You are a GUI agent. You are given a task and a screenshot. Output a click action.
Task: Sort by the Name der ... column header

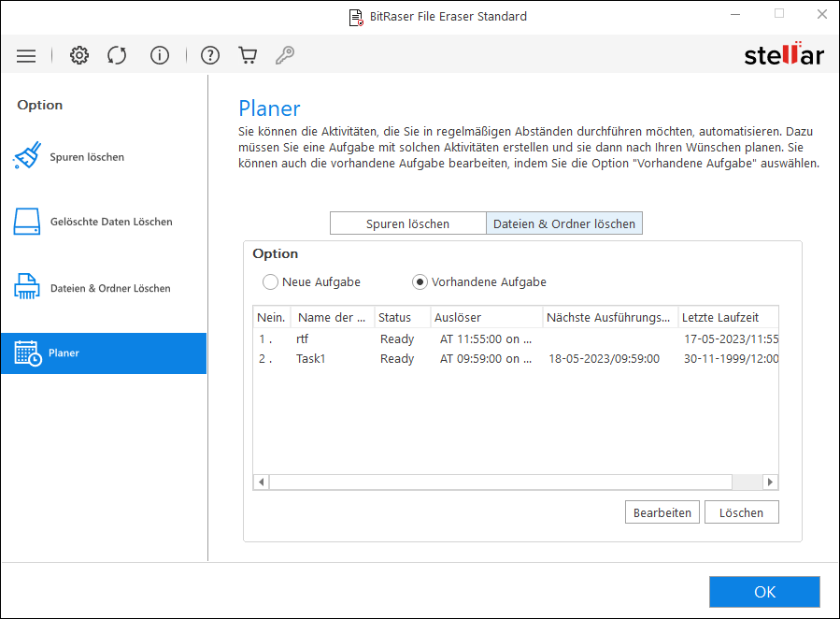(x=332, y=317)
